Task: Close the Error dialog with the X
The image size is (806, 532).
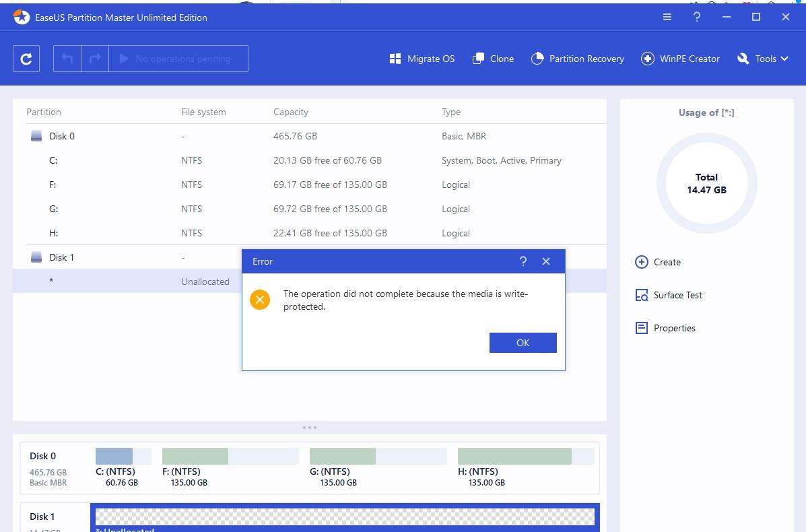Action: click(546, 262)
